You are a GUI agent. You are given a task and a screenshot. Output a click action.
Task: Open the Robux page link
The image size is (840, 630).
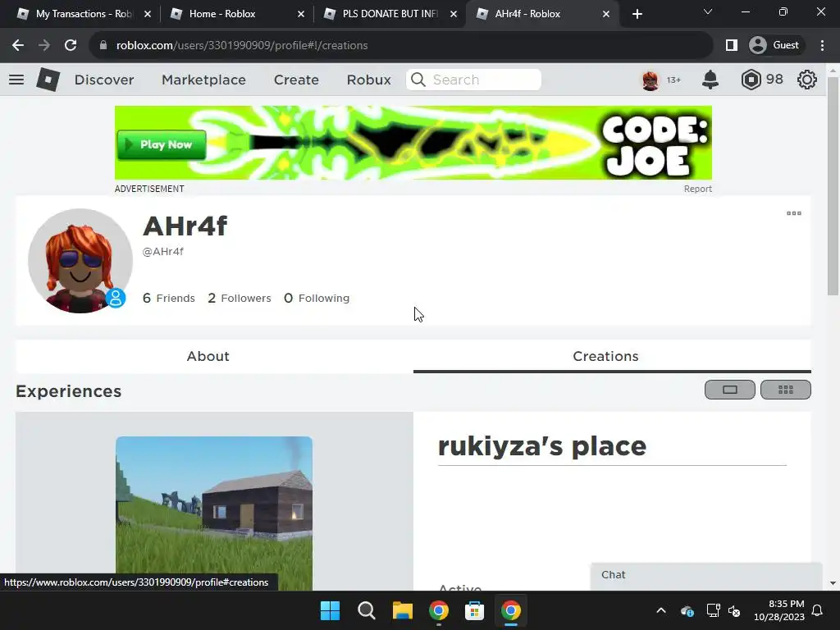pos(368,80)
